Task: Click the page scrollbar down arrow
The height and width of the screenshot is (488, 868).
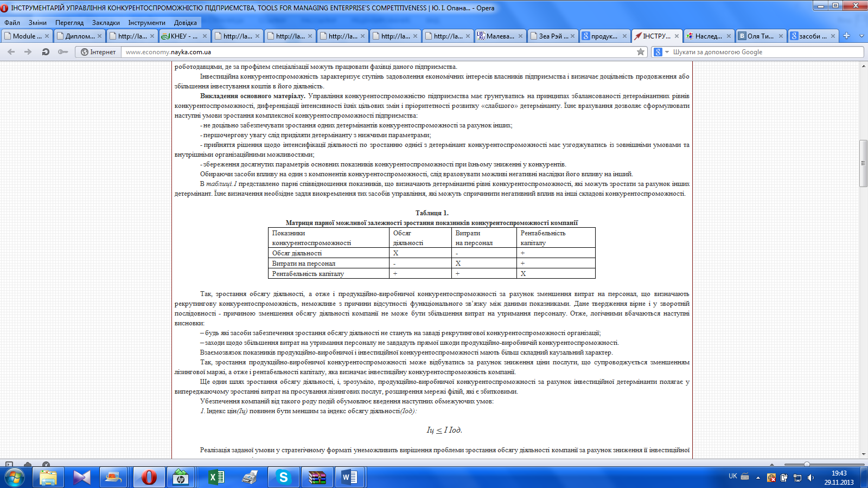Action: (x=863, y=454)
